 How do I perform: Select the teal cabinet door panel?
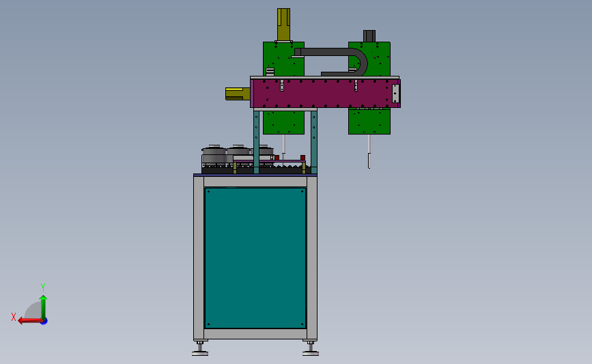pos(255,258)
